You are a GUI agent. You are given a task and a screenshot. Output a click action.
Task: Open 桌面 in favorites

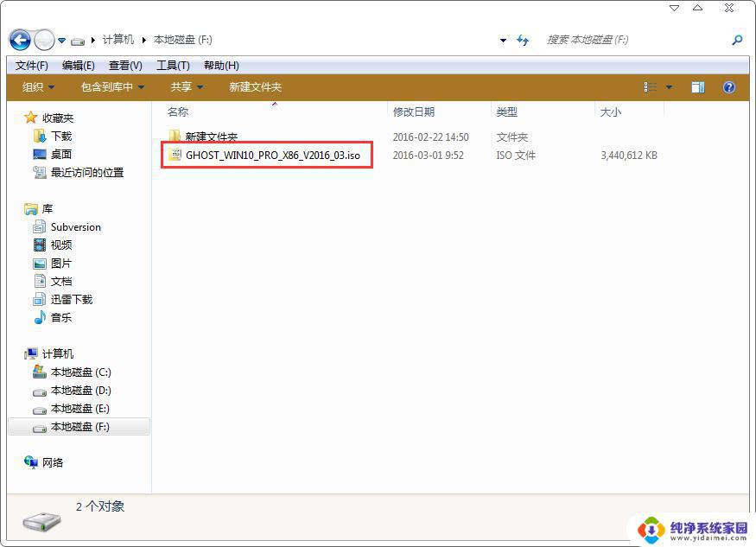(x=61, y=155)
